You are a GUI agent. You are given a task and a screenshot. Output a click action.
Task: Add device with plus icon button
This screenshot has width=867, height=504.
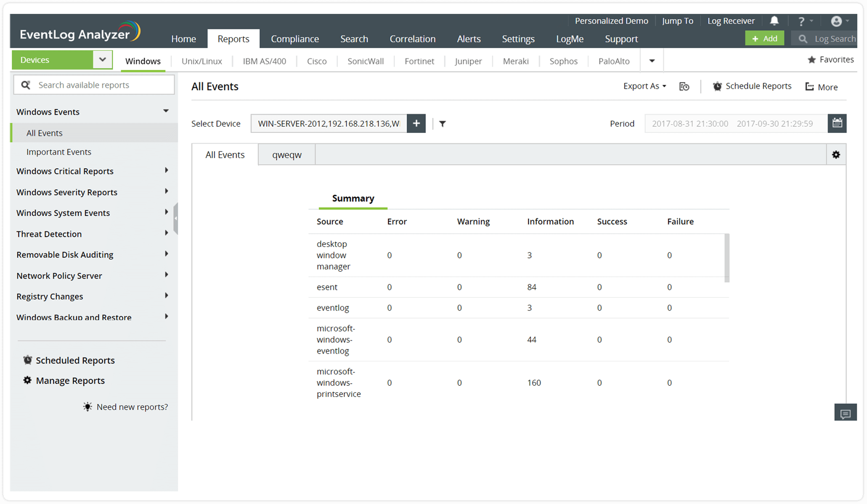pos(416,123)
